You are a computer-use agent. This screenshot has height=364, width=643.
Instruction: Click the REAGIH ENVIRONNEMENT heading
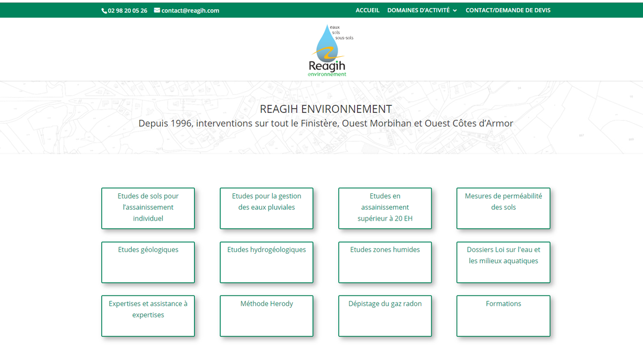[326, 109]
